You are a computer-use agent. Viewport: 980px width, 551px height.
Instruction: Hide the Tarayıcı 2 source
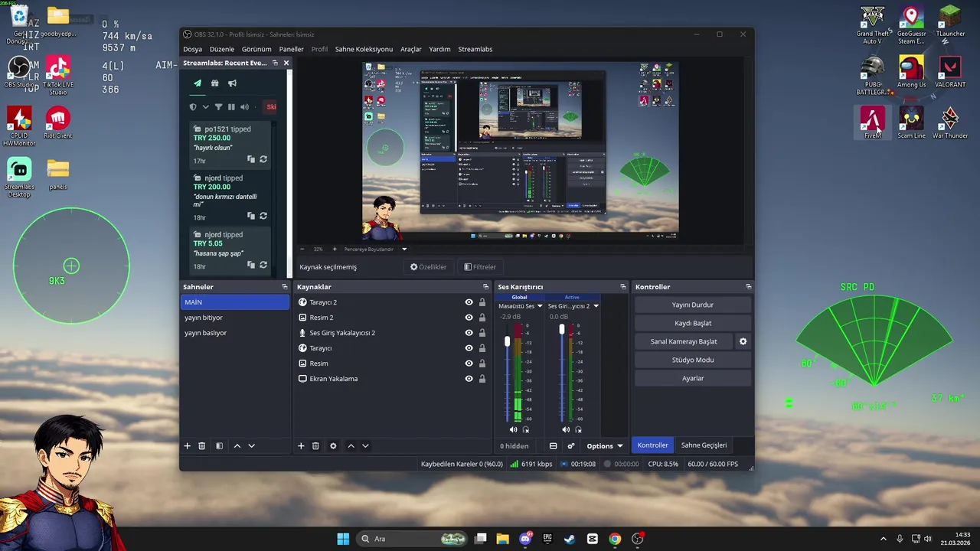pyautogui.click(x=469, y=302)
